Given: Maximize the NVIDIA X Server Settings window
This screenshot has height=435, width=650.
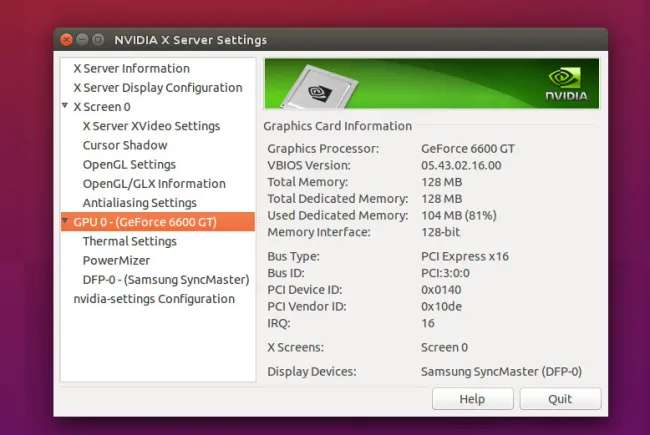Looking at the screenshot, I should [x=98, y=40].
